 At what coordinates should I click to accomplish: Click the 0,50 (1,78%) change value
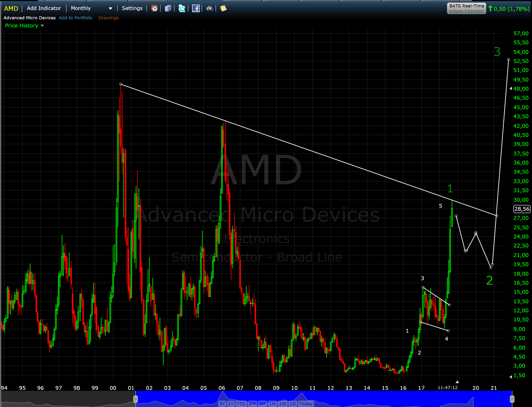[511, 9]
